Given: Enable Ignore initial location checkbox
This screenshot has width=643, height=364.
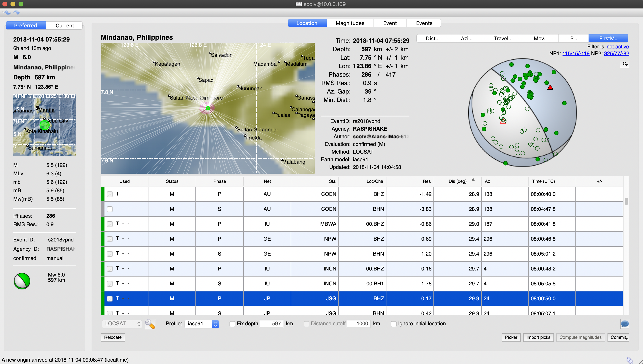Looking at the screenshot, I should 394,324.
